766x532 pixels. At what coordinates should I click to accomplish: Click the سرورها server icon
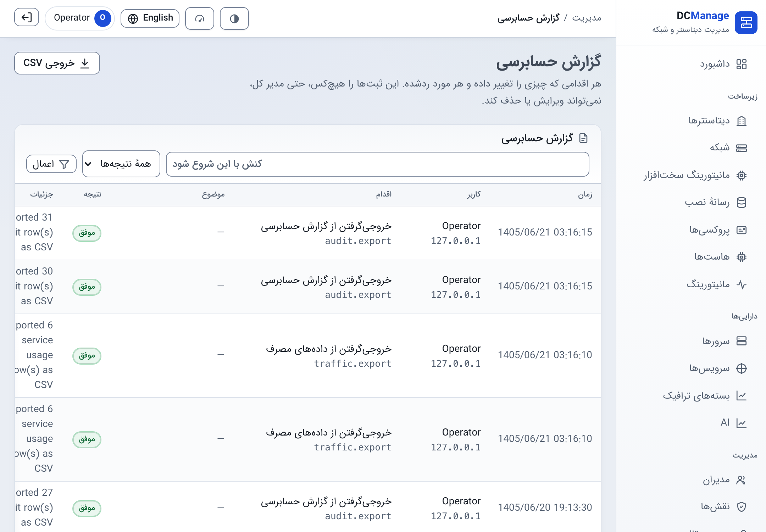click(742, 341)
